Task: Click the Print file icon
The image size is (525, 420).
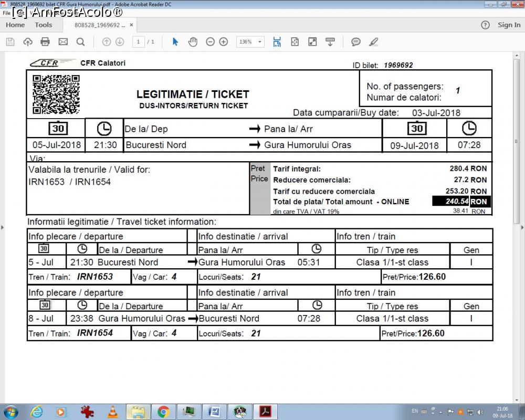Action: pyautogui.click(x=45, y=42)
